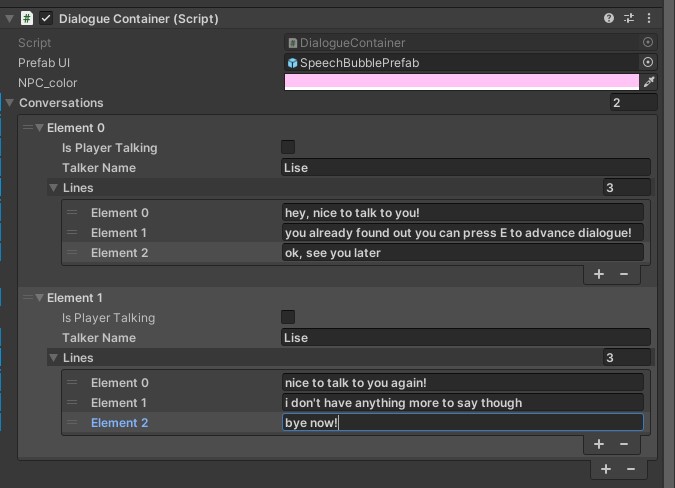Open the component help reference icon
The image size is (675, 488).
point(608,18)
